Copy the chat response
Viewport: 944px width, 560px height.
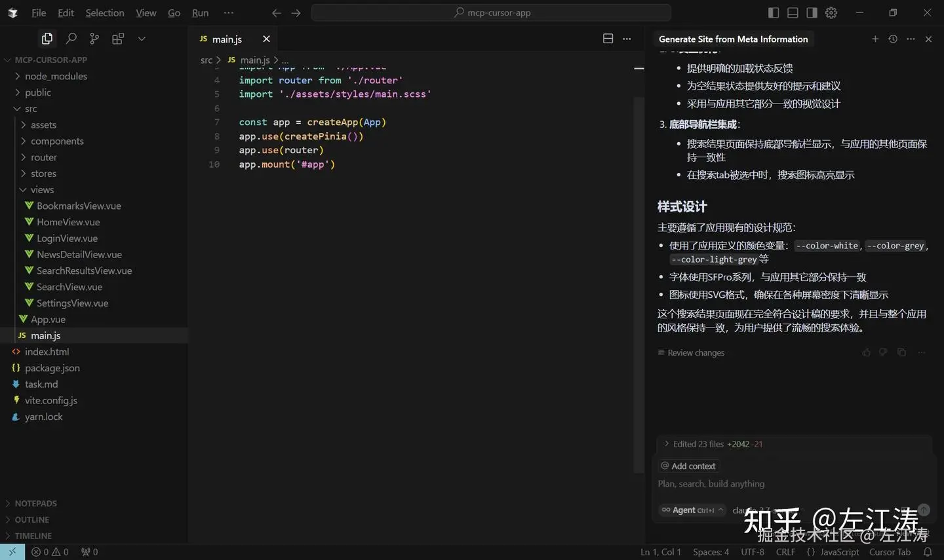901,352
